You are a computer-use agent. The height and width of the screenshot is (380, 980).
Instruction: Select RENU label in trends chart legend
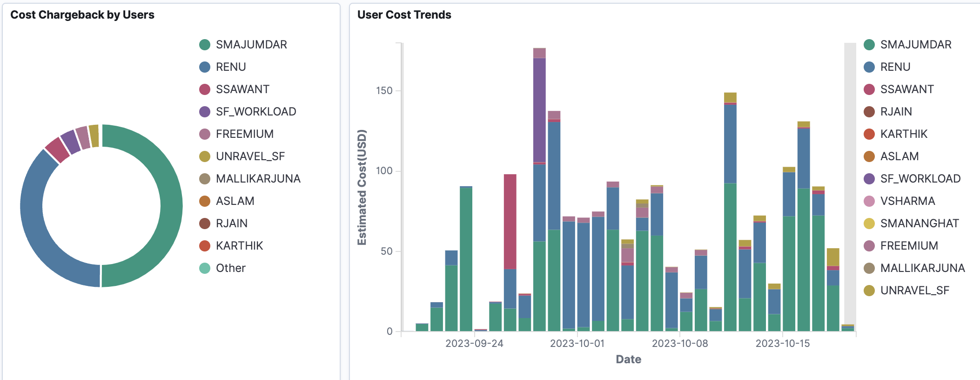[x=895, y=67]
